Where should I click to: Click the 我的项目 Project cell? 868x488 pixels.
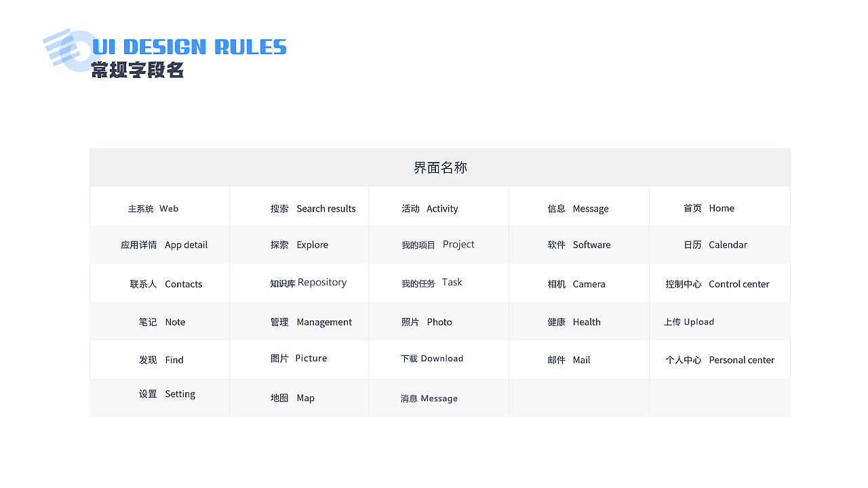(x=438, y=245)
